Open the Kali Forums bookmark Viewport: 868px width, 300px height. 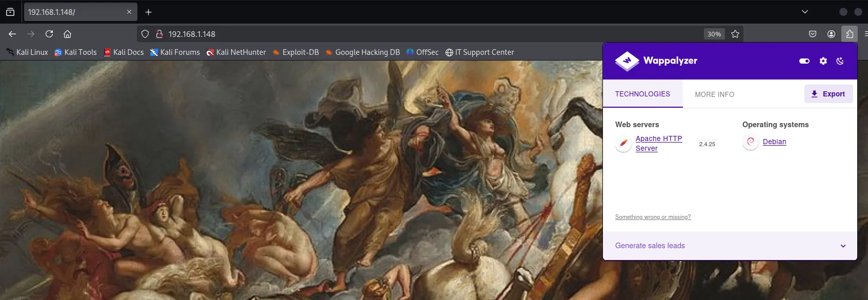[175, 52]
